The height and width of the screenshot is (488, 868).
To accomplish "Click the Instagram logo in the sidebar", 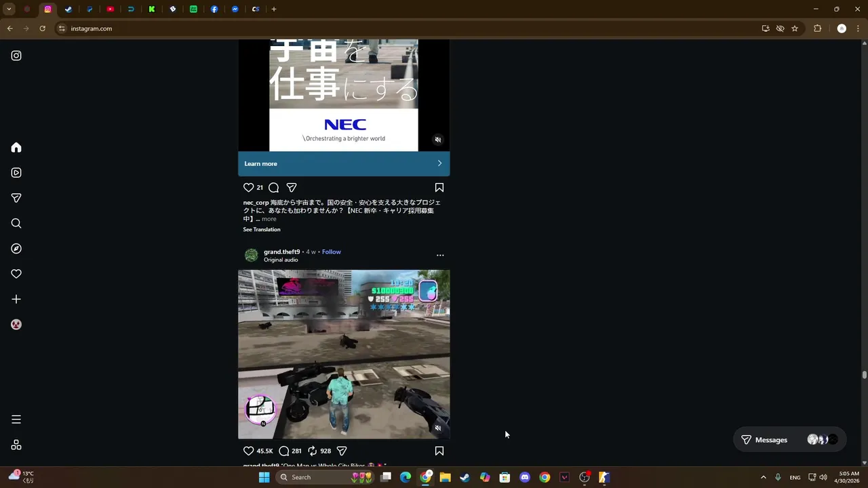I will pos(16,56).
